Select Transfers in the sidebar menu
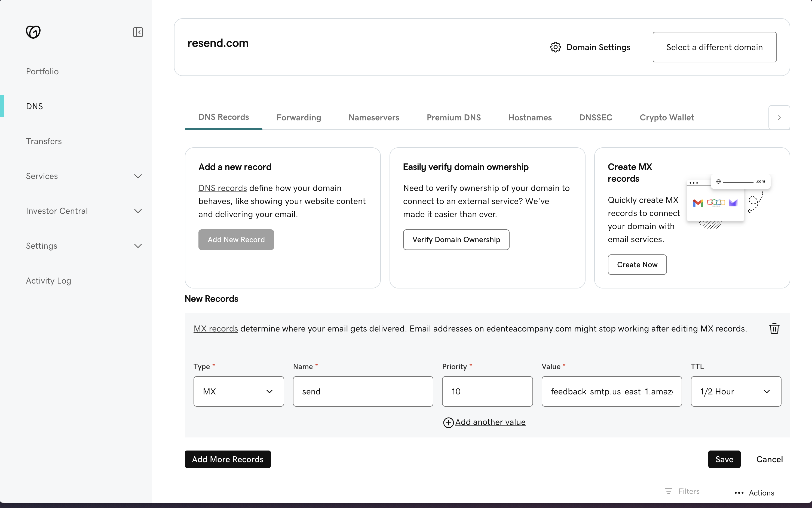Viewport: 812px width, 508px height. click(44, 141)
